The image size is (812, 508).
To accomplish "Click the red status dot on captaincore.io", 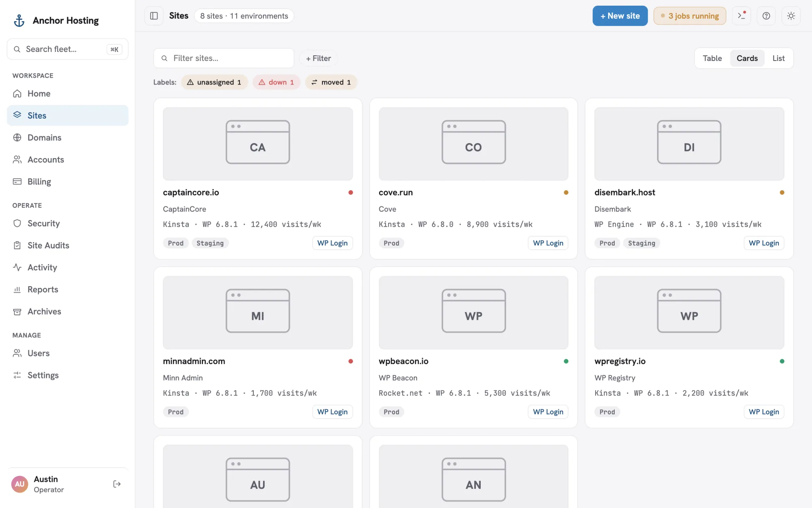I will coord(350,192).
